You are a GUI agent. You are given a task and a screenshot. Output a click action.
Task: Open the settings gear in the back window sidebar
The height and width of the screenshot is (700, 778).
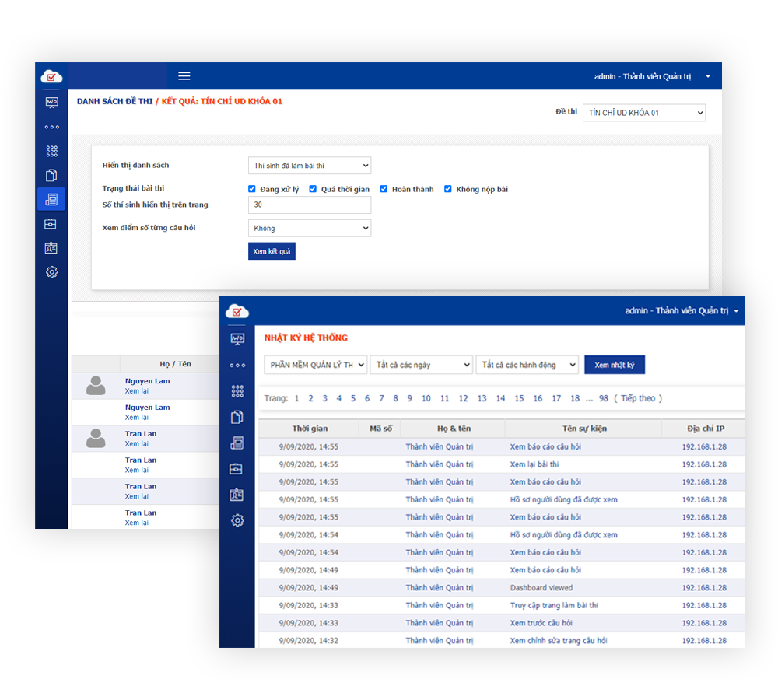point(51,272)
